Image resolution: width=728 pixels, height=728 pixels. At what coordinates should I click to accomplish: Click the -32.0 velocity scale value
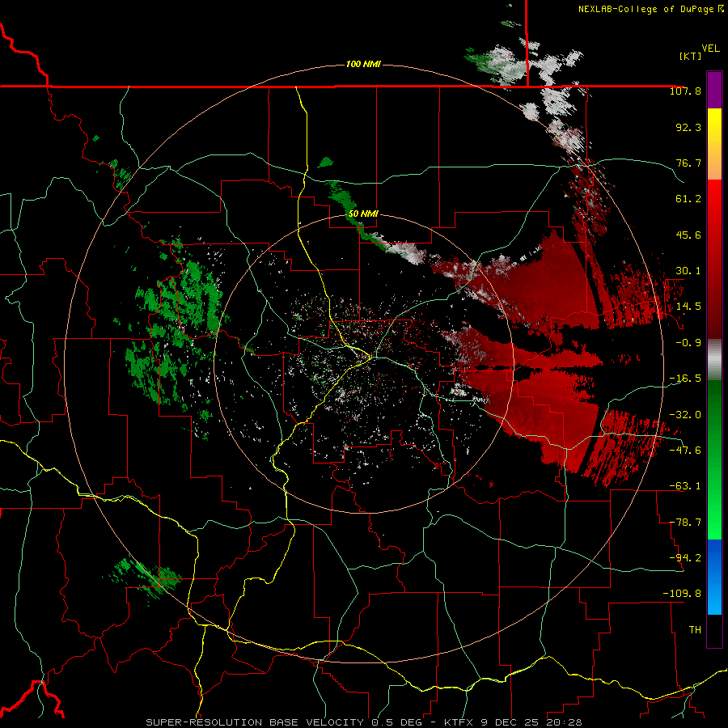pyautogui.click(x=685, y=415)
